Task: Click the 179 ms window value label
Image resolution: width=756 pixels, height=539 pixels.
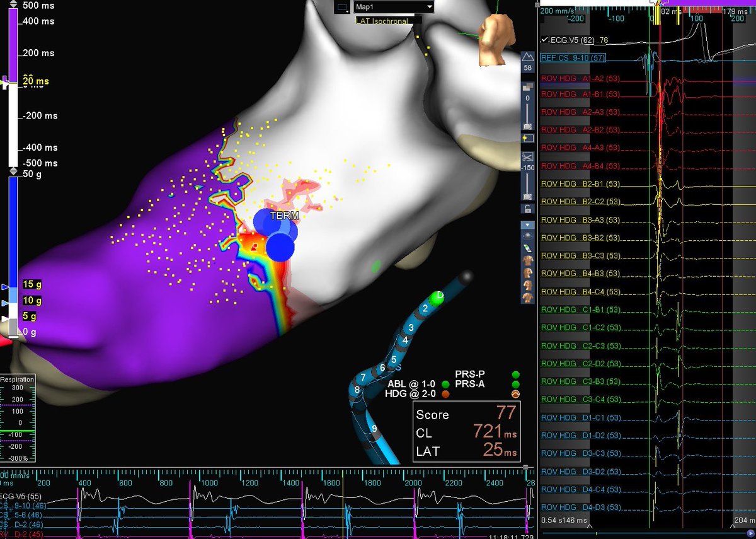Action: (x=737, y=11)
